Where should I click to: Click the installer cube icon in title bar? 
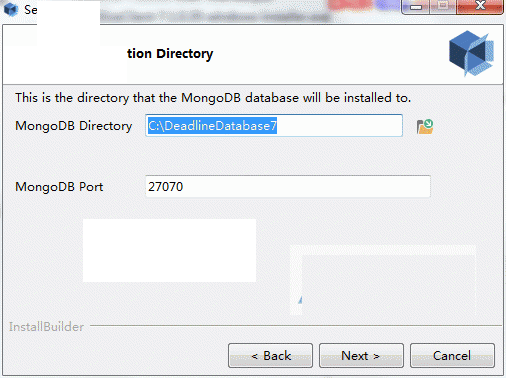(11, 9)
